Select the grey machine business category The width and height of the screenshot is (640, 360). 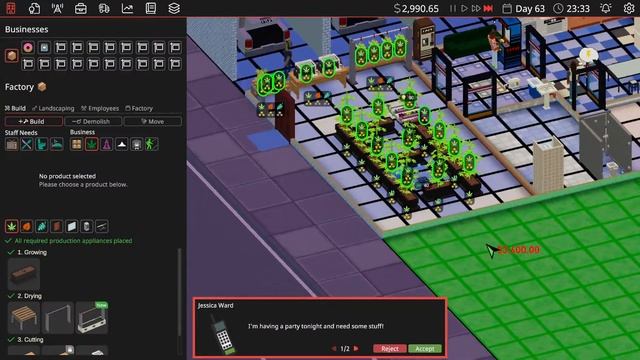click(136, 144)
